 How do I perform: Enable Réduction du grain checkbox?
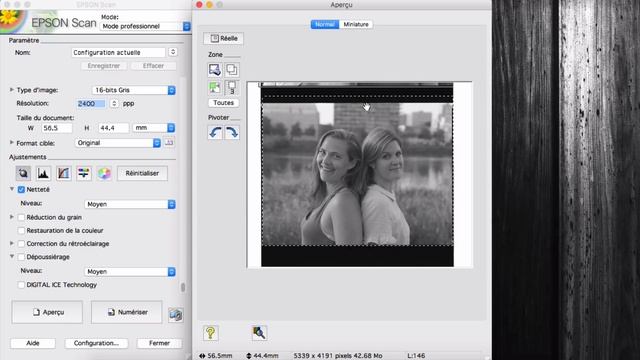pyautogui.click(x=21, y=217)
